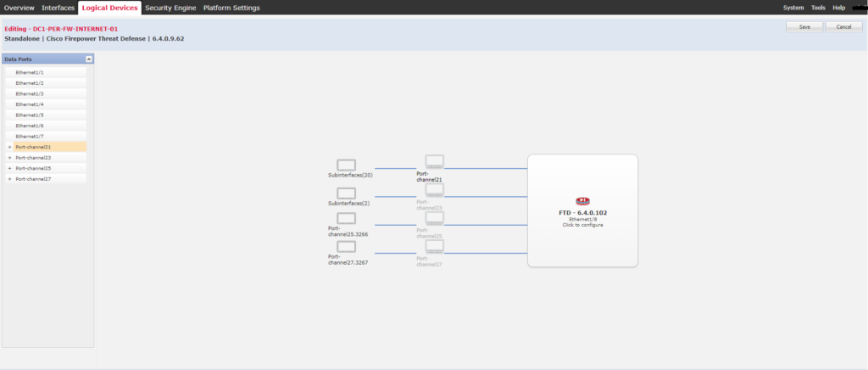The image size is (868, 370).
Task: Select Port-channel21 row in Data Ports
Action: coord(46,147)
